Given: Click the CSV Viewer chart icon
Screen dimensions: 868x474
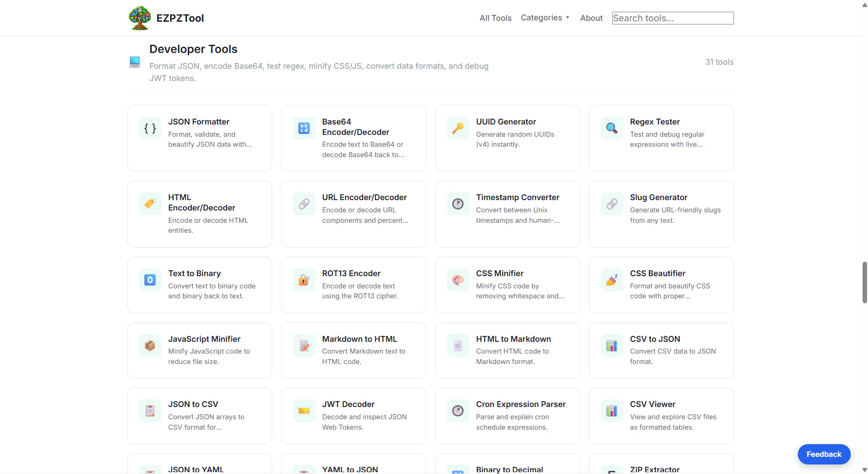Looking at the screenshot, I should pyautogui.click(x=612, y=411).
